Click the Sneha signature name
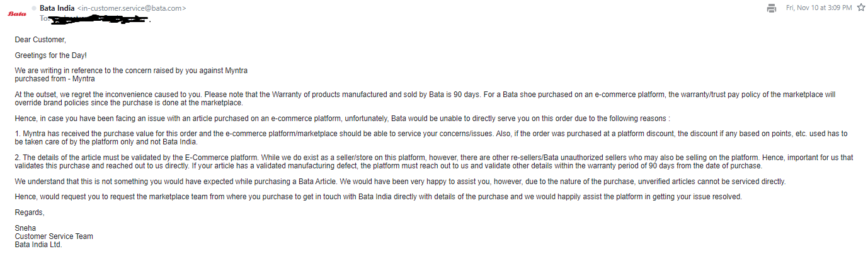The height and width of the screenshot is (256, 868). [x=26, y=228]
